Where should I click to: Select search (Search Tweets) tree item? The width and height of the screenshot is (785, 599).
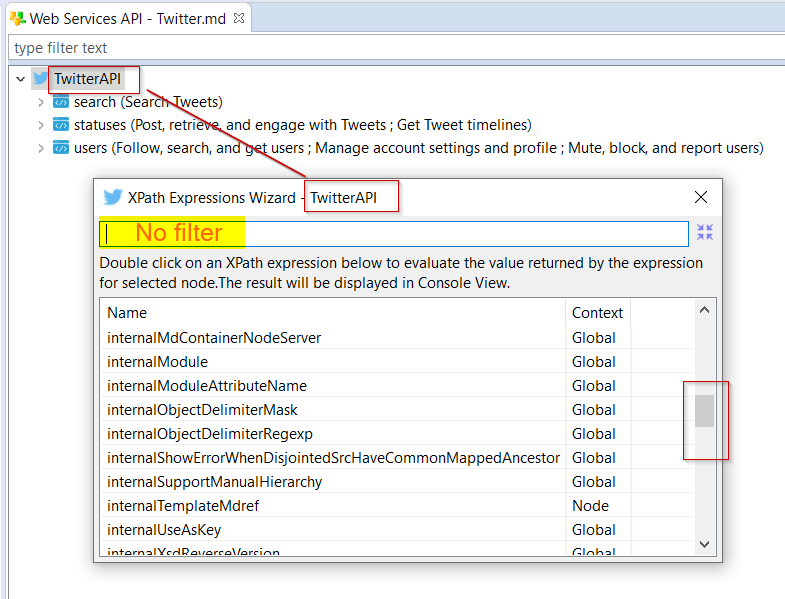148,102
